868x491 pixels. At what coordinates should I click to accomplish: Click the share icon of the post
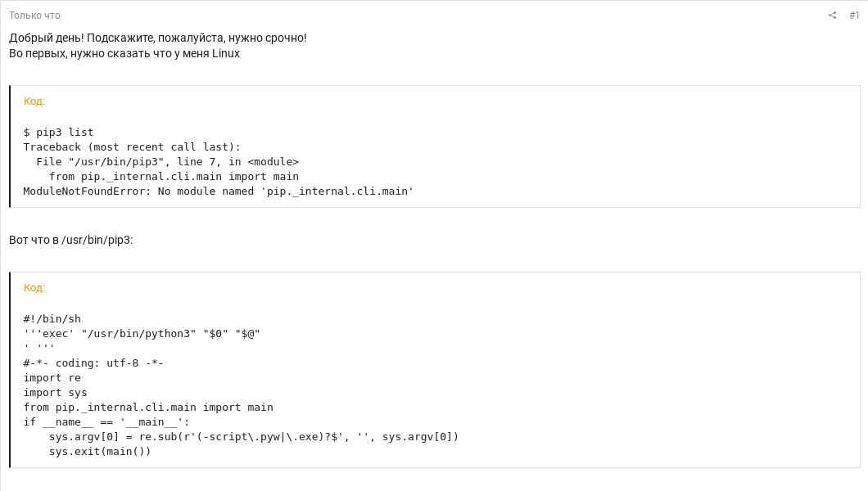click(x=832, y=15)
